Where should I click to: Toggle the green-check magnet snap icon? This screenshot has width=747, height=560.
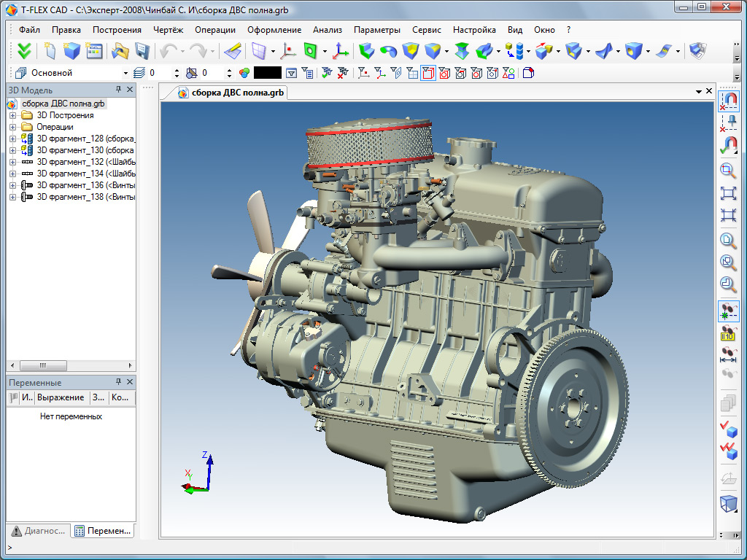point(728,146)
